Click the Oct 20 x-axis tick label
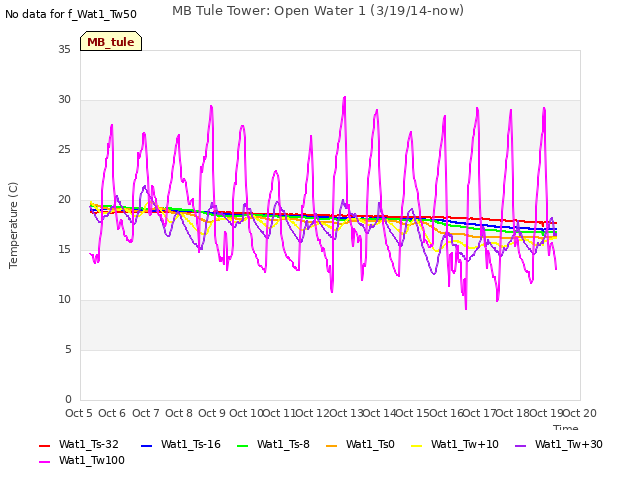The width and height of the screenshot is (640, 480). pyautogui.click(x=580, y=413)
